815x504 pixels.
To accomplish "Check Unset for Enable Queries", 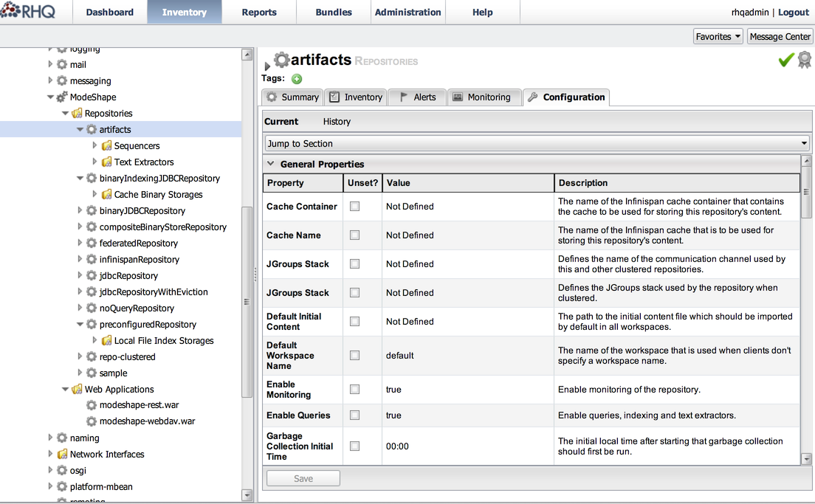I will [354, 415].
